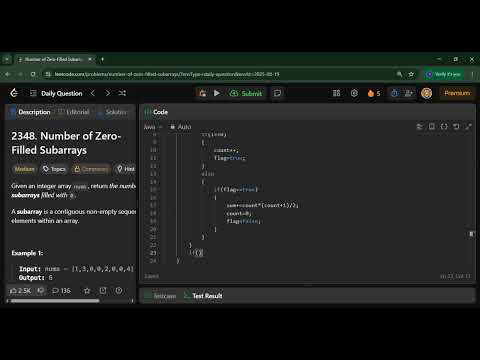Go back in browser
The width and height of the screenshot is (480, 360).
click(x=8, y=74)
